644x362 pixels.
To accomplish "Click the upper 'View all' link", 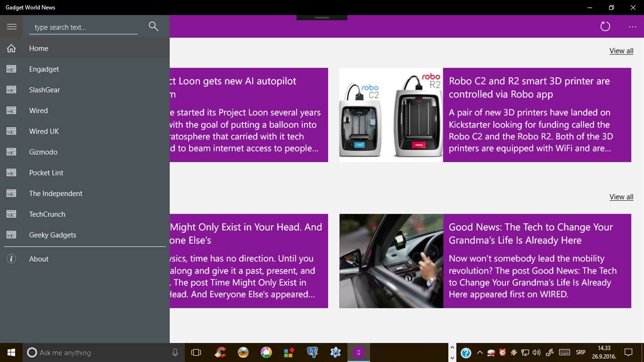I will click(621, 51).
